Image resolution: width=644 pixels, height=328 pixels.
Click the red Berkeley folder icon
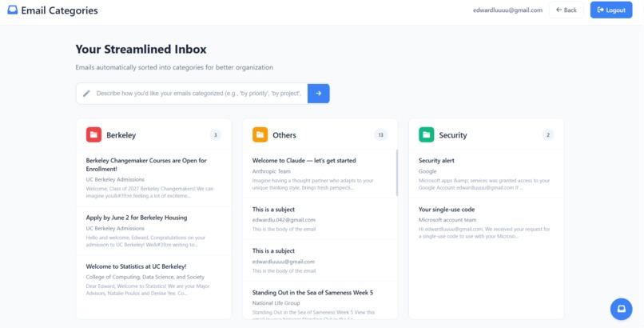coord(93,135)
